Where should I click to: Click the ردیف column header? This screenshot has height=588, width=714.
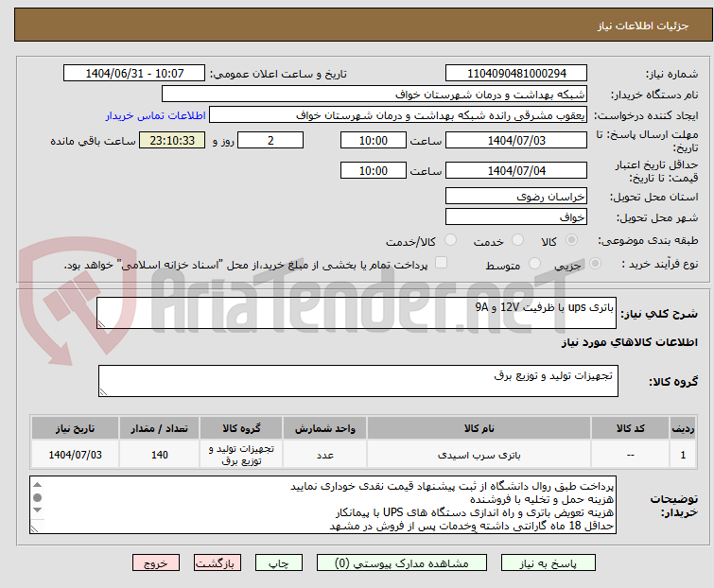point(683,428)
